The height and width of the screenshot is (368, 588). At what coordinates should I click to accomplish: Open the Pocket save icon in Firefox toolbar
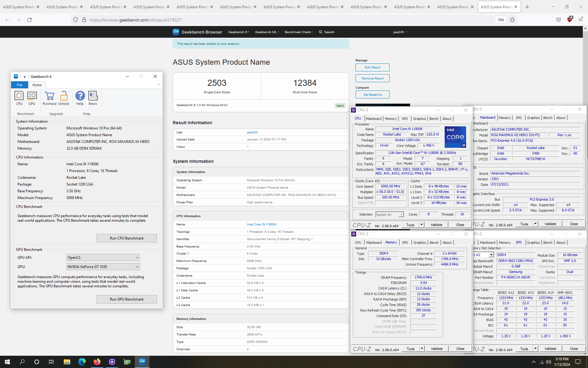click(x=559, y=20)
